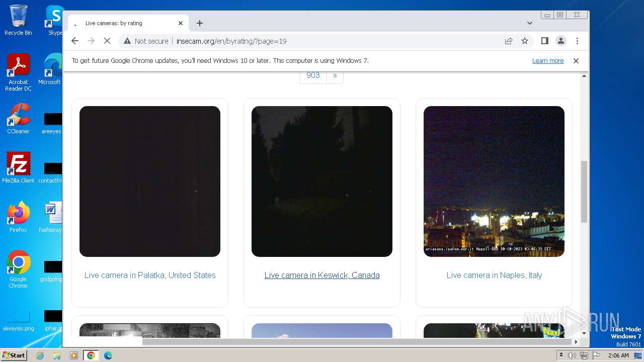The height and width of the screenshot is (362, 644).
Task: Go to the next page arrow
Action: click(335, 75)
